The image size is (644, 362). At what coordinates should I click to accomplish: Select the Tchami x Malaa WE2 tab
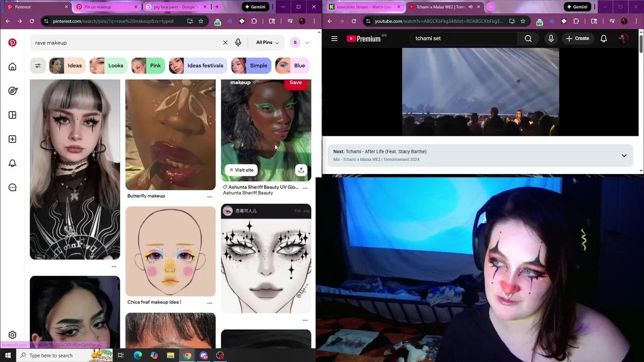444,7
